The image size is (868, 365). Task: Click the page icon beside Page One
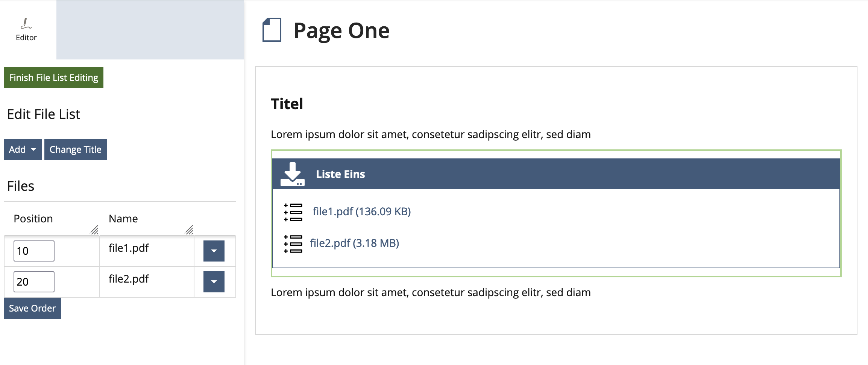click(x=272, y=30)
